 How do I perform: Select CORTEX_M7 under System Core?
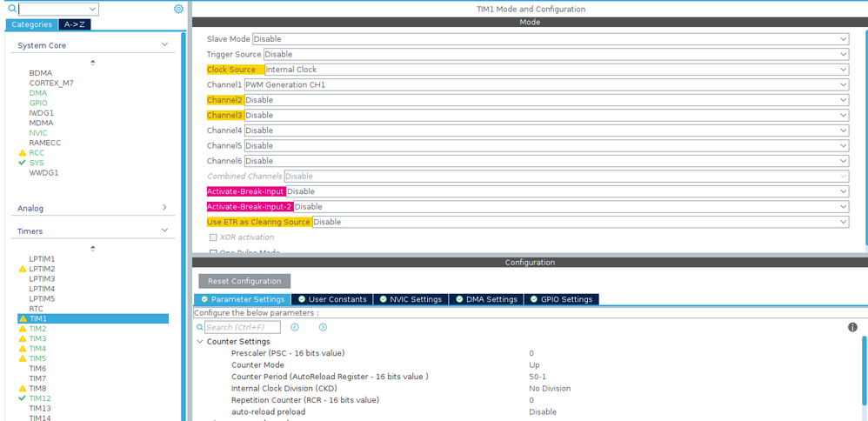51,84
